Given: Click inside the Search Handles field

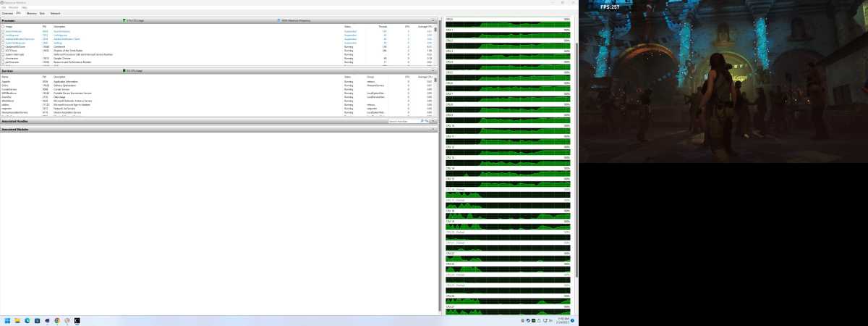Looking at the screenshot, I should [x=403, y=121].
